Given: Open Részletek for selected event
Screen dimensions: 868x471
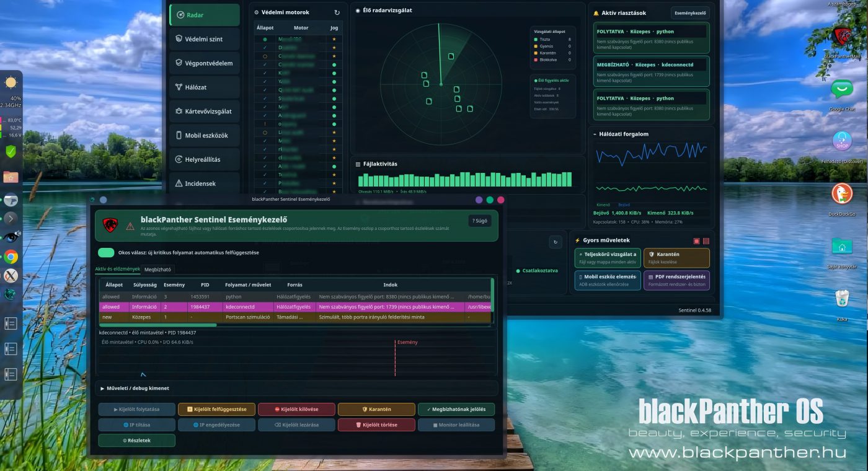Looking at the screenshot, I should point(137,440).
